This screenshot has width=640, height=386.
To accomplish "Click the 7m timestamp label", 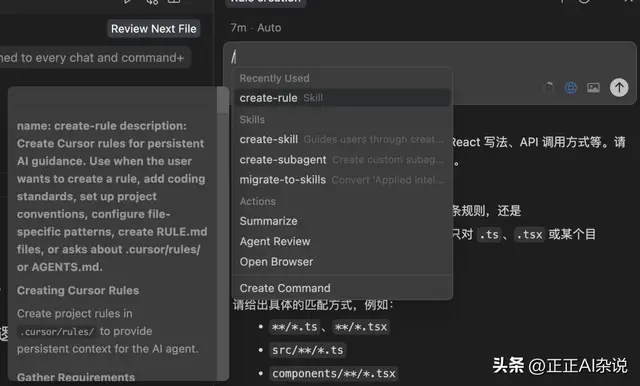I will (238, 28).
